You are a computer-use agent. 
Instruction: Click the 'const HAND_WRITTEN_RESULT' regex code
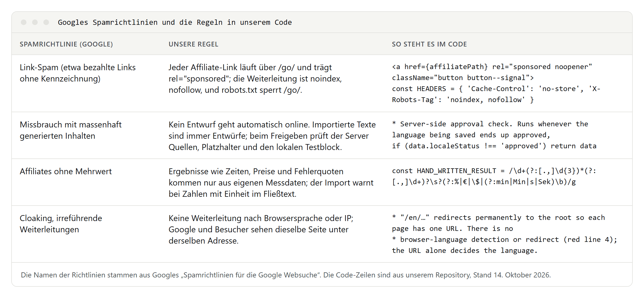coord(494,176)
